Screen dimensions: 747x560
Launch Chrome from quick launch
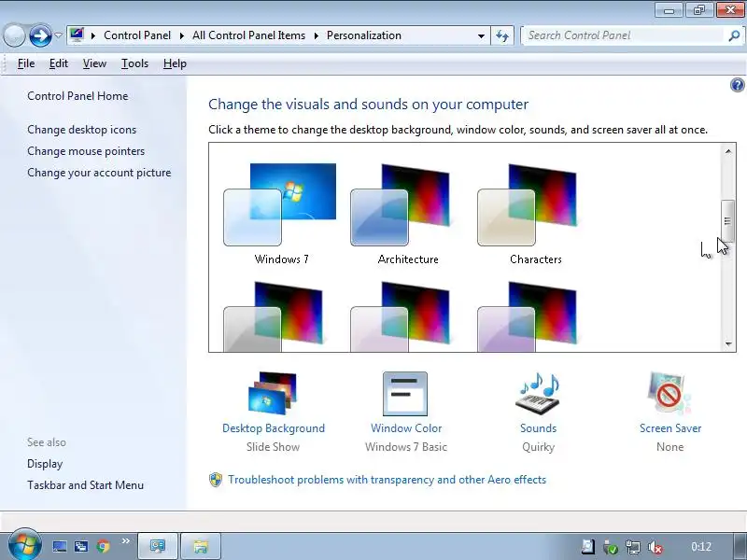(x=103, y=546)
